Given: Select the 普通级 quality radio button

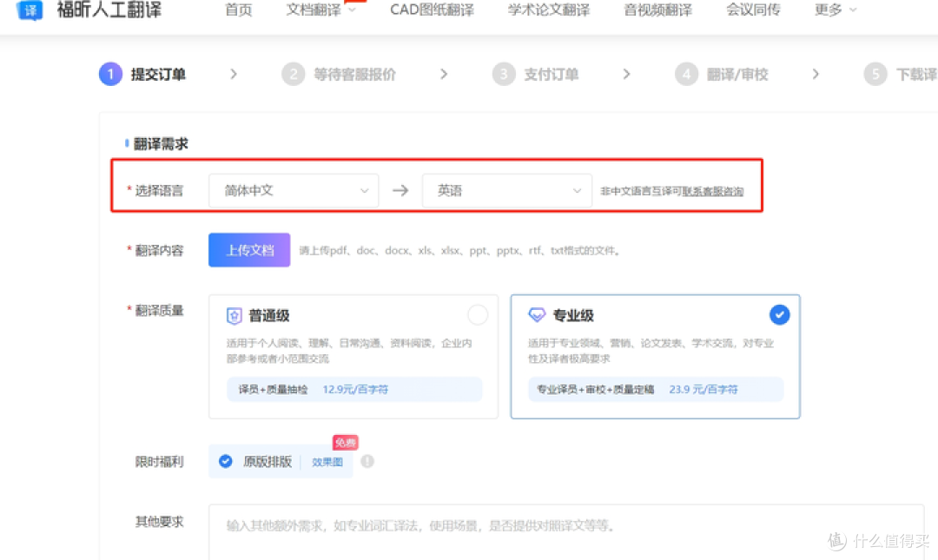Looking at the screenshot, I should (x=478, y=314).
